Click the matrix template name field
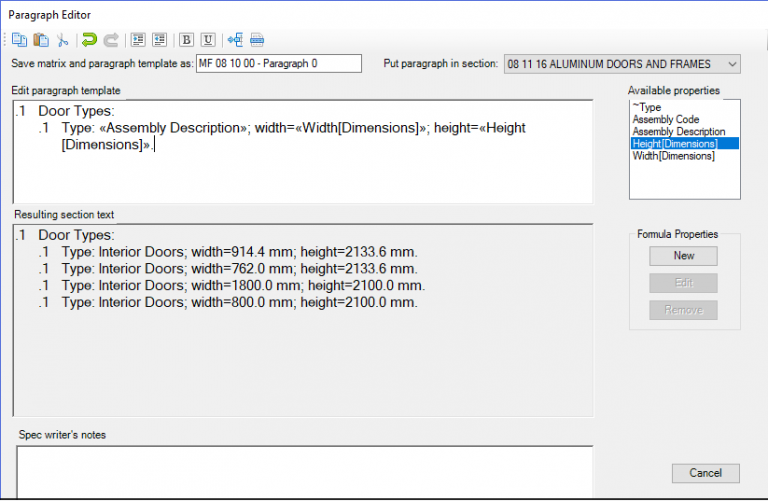The image size is (768, 501). (x=277, y=64)
